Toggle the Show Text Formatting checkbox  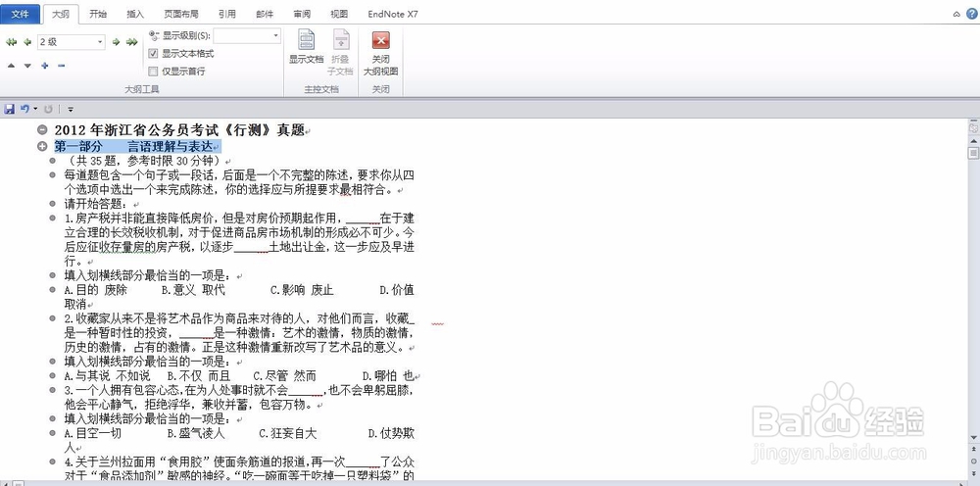pyautogui.click(x=153, y=54)
